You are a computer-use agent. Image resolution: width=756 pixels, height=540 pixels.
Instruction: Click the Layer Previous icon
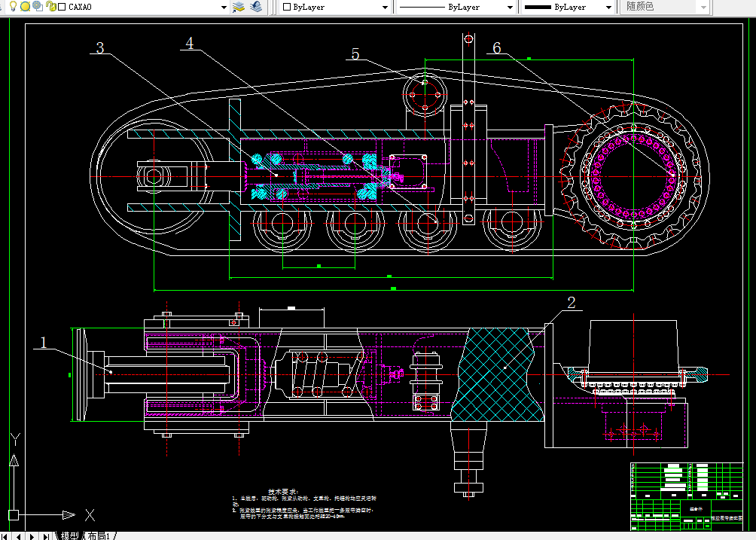click(256, 7)
